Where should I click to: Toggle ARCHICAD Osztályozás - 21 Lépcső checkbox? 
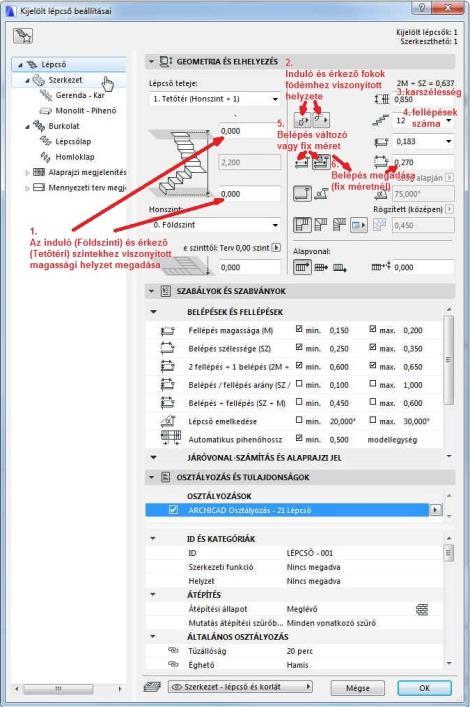pyautogui.click(x=173, y=510)
